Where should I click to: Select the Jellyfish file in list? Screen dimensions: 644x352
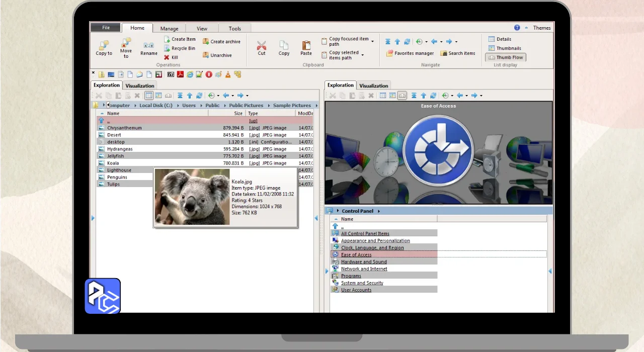(x=115, y=156)
